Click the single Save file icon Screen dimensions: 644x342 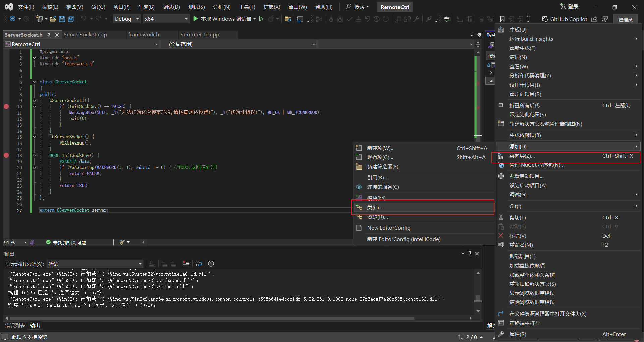click(62, 19)
